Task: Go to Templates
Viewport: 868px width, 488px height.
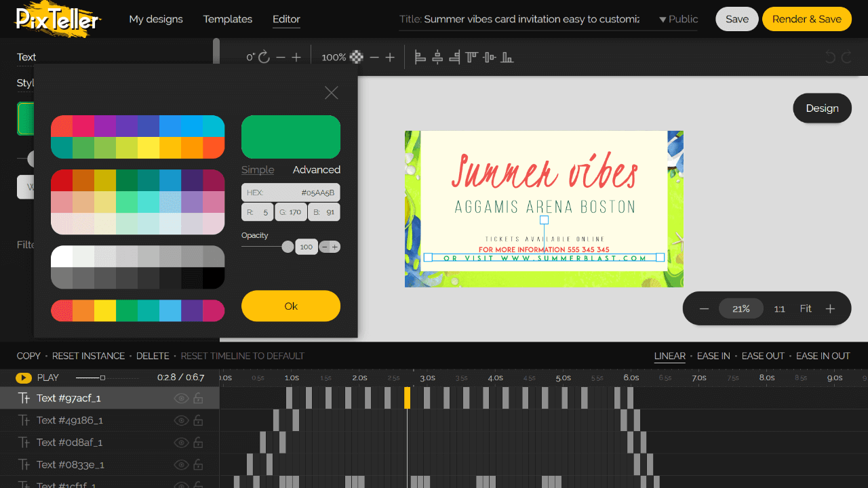Action: click(228, 19)
